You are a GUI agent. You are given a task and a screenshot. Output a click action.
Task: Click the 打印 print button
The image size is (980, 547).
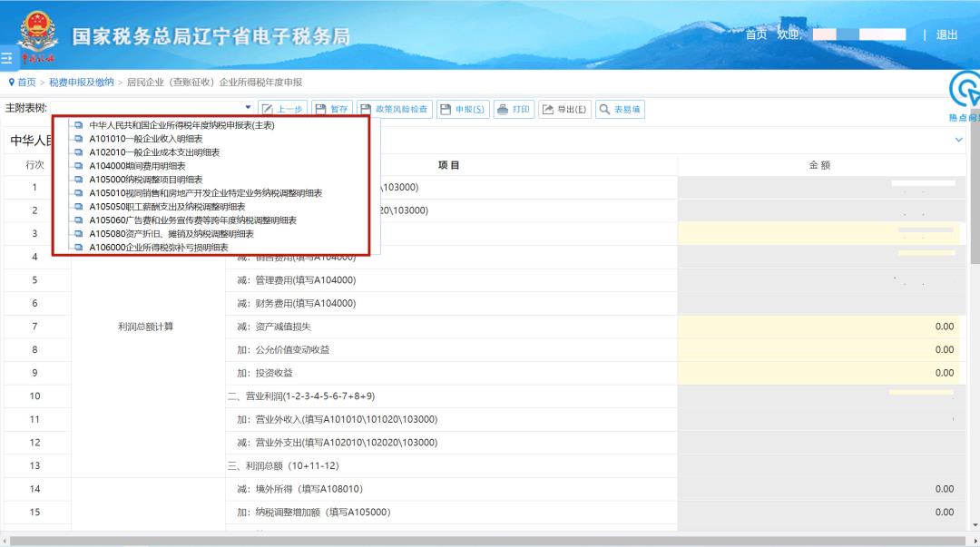(514, 109)
